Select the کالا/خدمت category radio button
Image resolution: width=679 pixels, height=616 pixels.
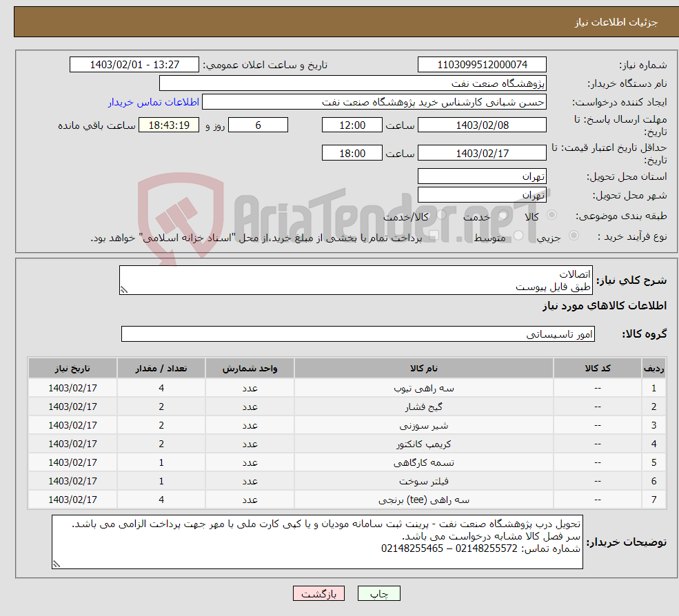(441, 215)
